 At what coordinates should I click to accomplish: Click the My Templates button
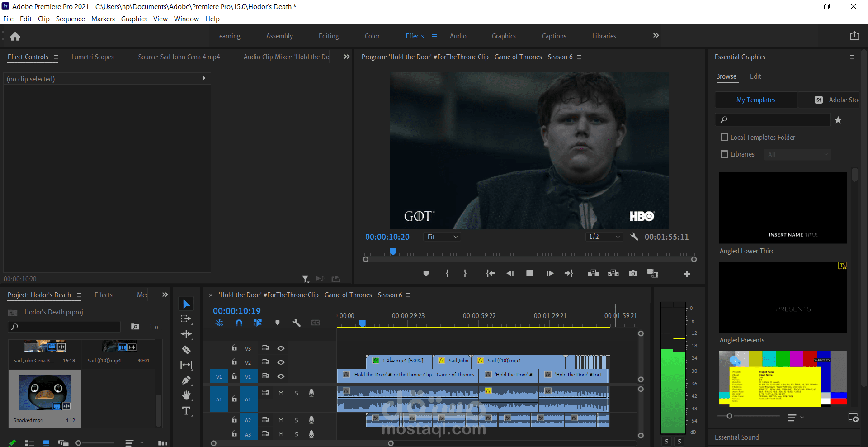(x=756, y=100)
